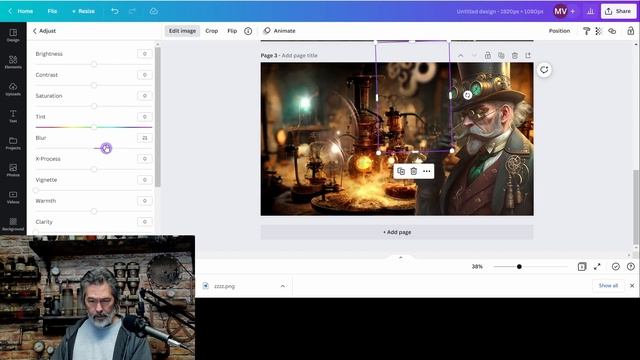Click Show all downloads

[608, 286]
